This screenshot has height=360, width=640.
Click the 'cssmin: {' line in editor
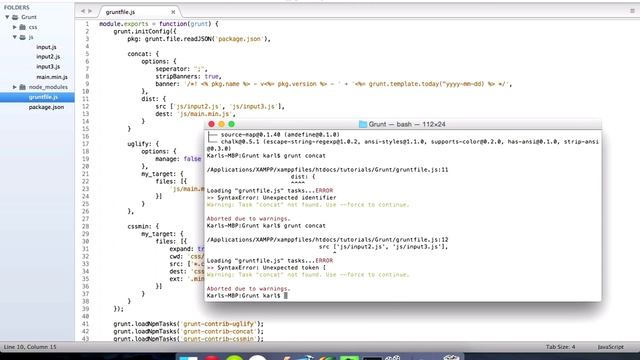pos(143,226)
